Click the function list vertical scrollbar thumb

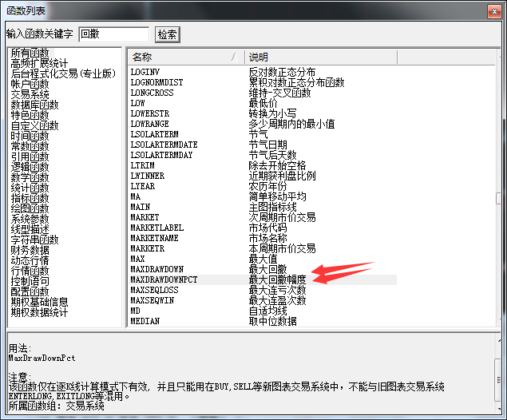(x=498, y=198)
